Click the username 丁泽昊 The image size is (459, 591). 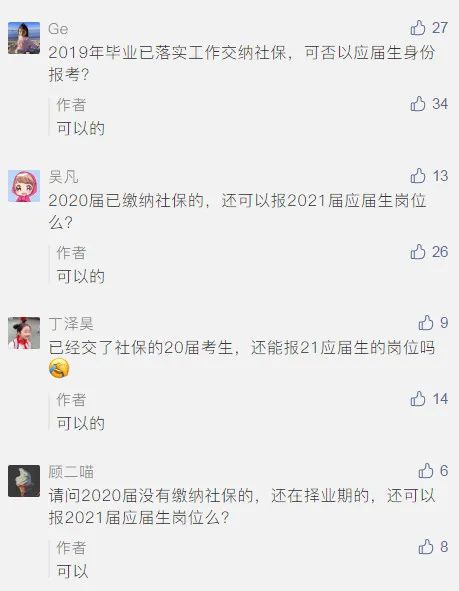point(71,324)
